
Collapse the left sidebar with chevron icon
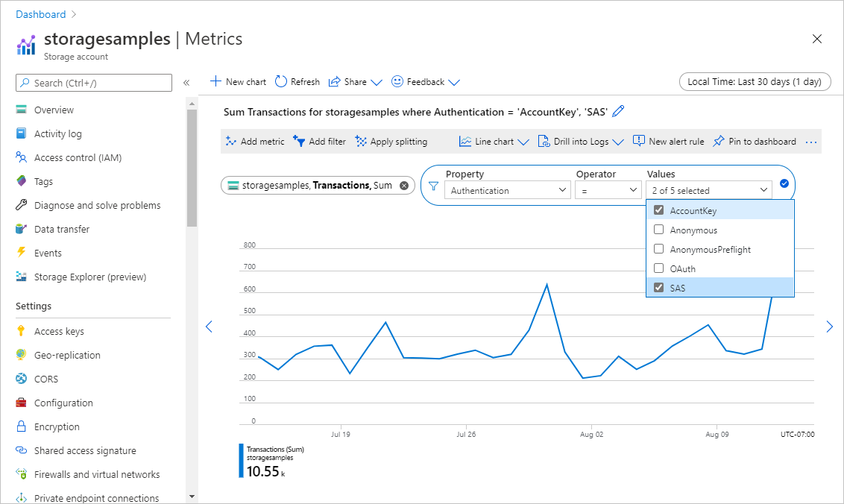pyautogui.click(x=186, y=83)
